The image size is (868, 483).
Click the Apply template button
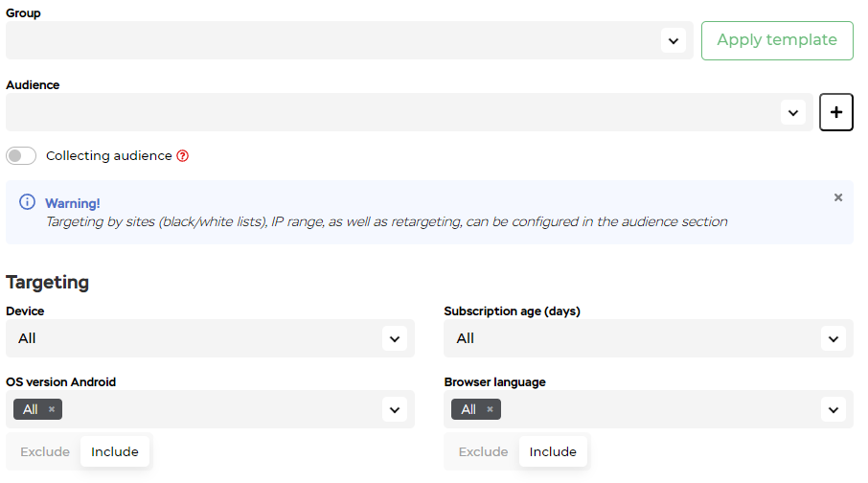point(777,40)
